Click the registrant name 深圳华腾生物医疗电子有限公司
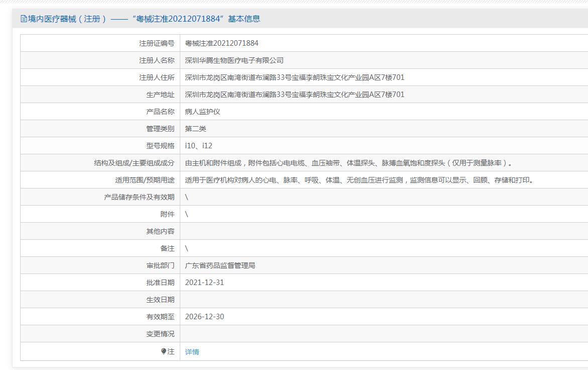This screenshot has height=370, width=588. coord(234,60)
